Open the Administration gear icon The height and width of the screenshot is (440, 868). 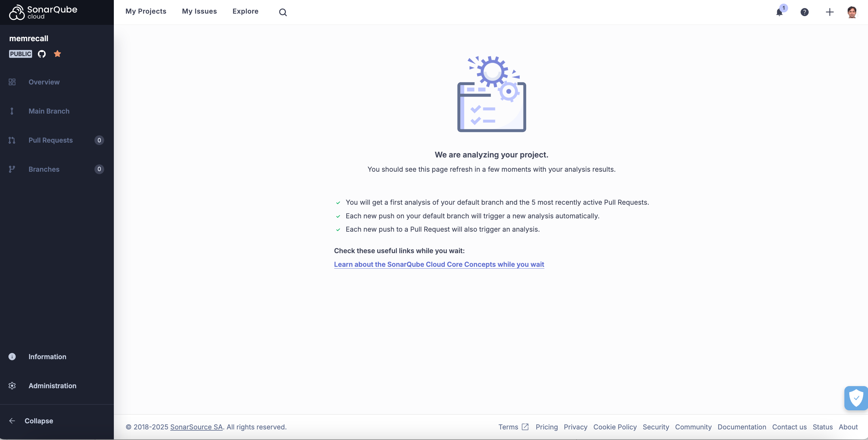tap(12, 385)
